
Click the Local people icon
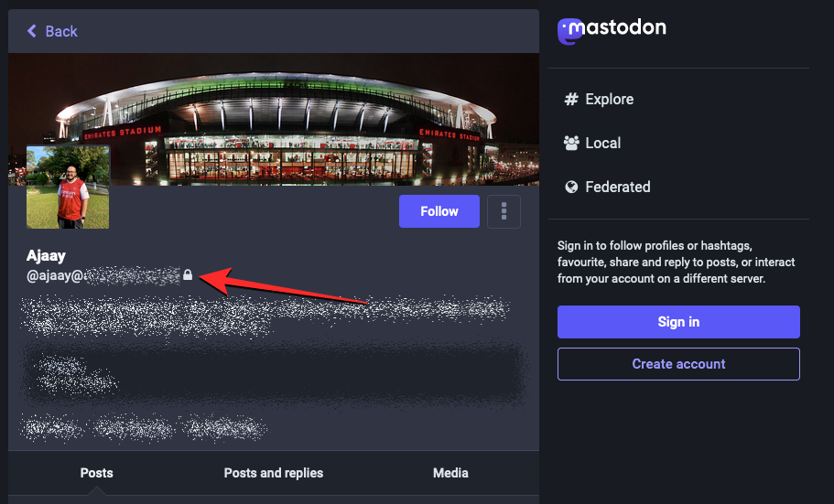coord(572,144)
